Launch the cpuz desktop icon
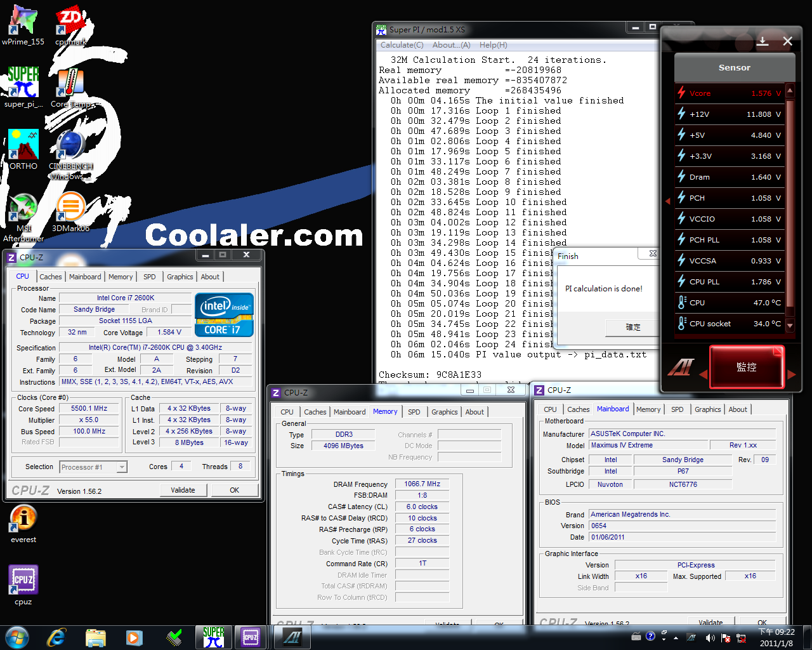The height and width of the screenshot is (650, 812). (x=23, y=585)
